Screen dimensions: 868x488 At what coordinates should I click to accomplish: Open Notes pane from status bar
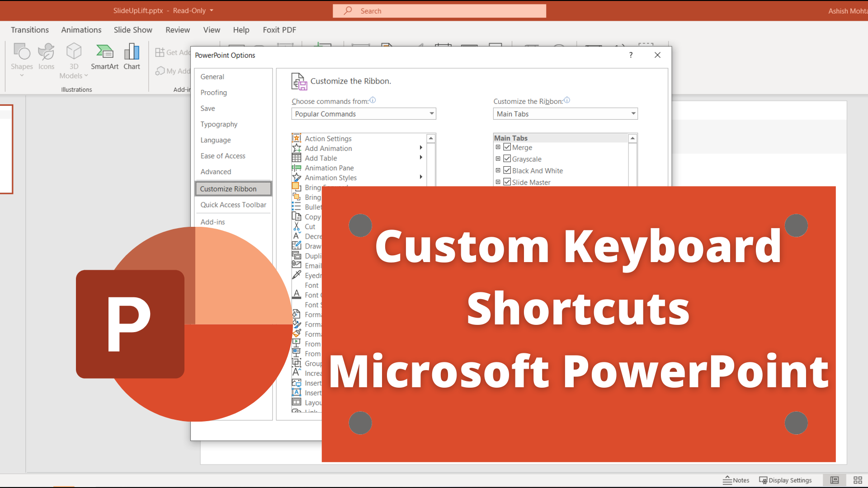(736, 480)
